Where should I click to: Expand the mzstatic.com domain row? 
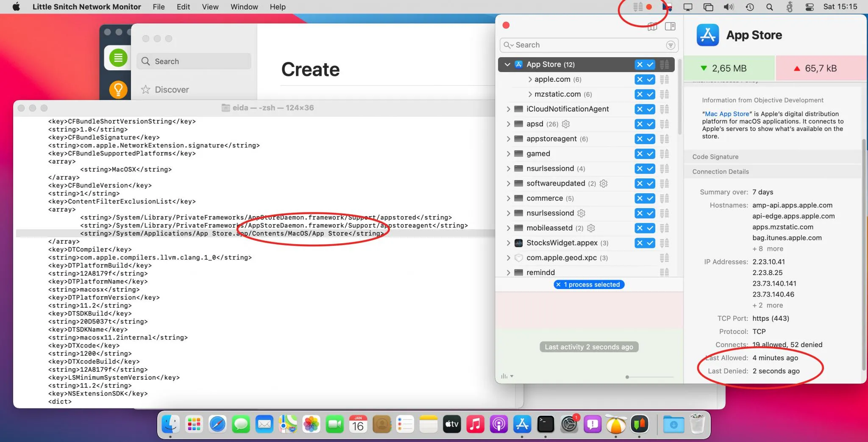click(x=530, y=94)
